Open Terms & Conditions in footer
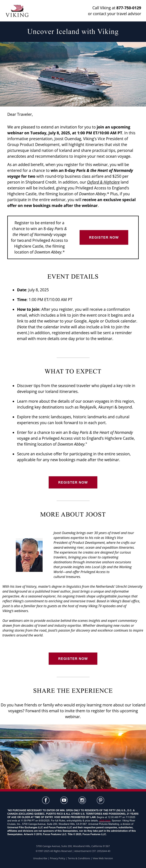The height and width of the screenshot is (868, 146). click(79, 858)
